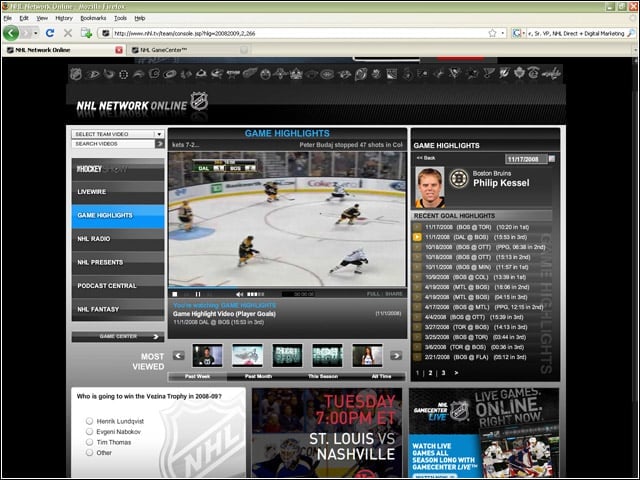Select the Washington Capitals team logo

coord(551,74)
